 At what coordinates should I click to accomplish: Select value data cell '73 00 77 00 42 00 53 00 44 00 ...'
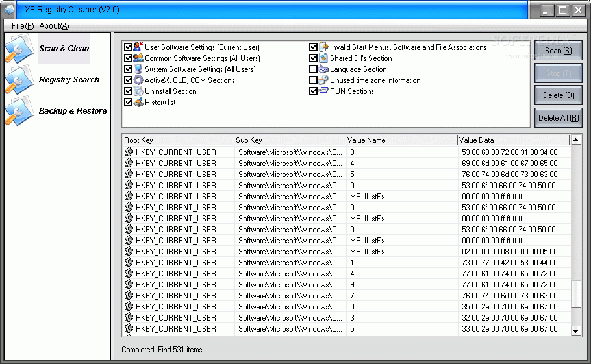[x=513, y=262]
